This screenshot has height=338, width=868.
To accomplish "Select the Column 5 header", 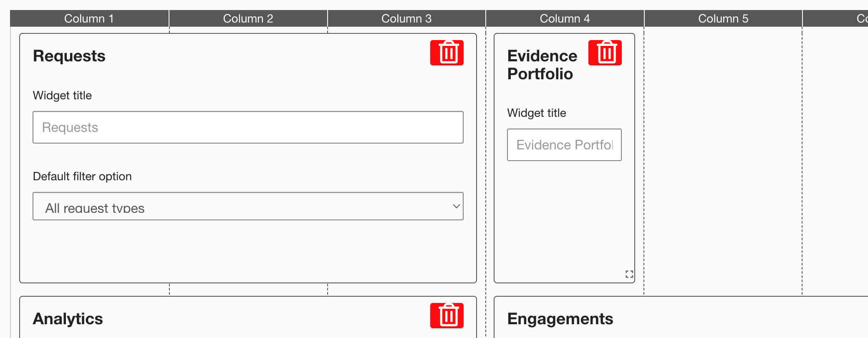I will coord(723,19).
